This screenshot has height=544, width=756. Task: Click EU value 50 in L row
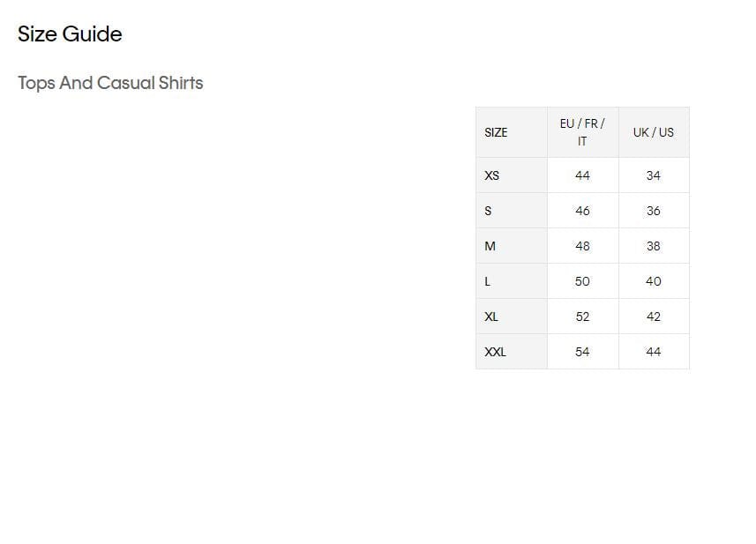[582, 281]
